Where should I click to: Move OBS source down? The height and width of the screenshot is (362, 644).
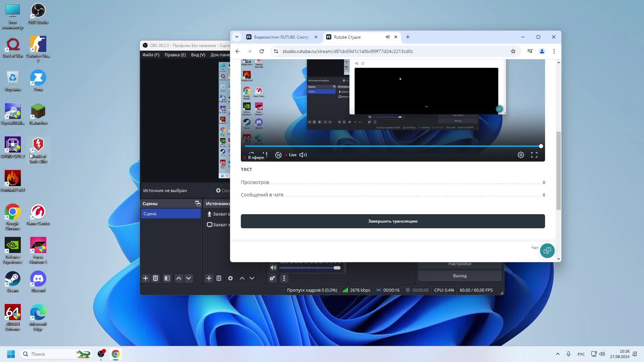[x=252, y=278]
